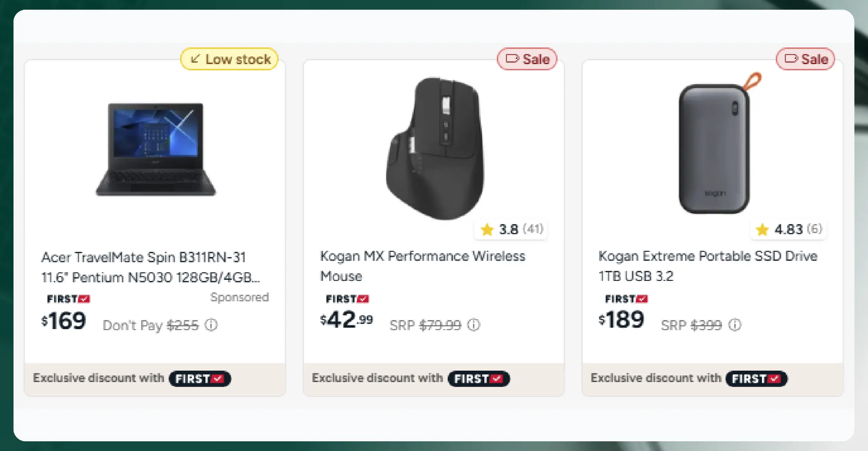Click the black wireless mouse product image
Screen dimensions: 868x451
point(435,148)
